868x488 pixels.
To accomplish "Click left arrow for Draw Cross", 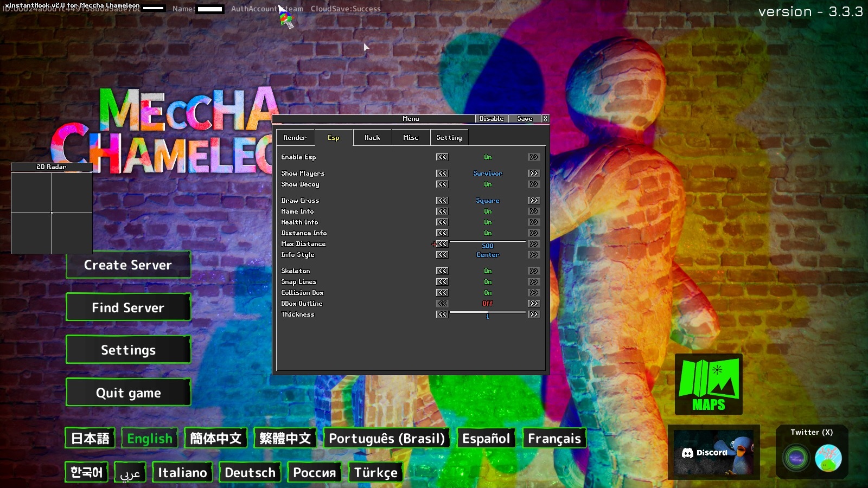I will (442, 201).
